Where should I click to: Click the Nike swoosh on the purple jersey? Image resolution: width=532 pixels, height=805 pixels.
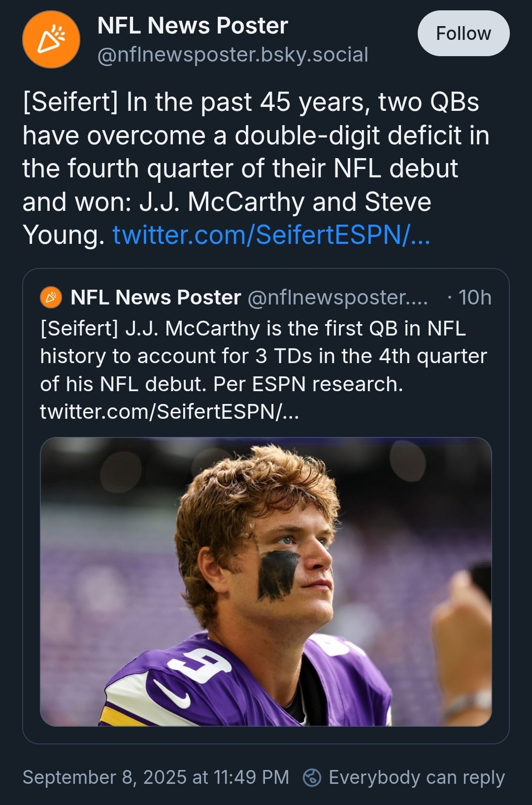(x=172, y=695)
